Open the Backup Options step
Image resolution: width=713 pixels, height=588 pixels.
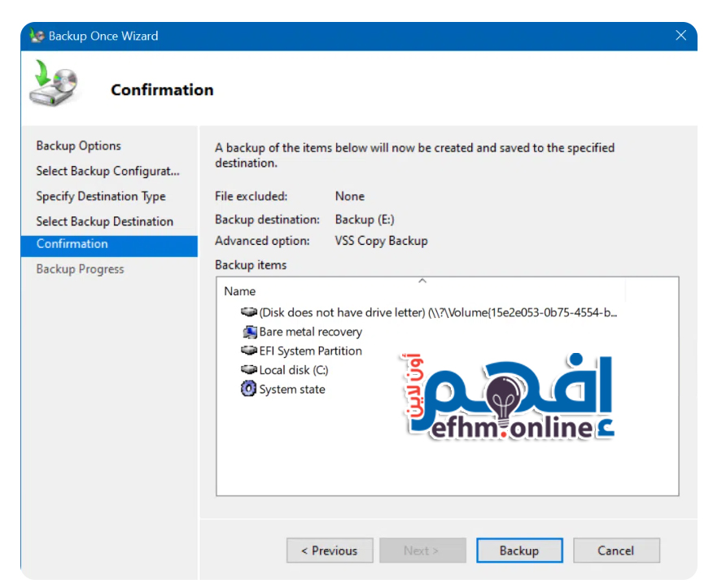pos(78,146)
